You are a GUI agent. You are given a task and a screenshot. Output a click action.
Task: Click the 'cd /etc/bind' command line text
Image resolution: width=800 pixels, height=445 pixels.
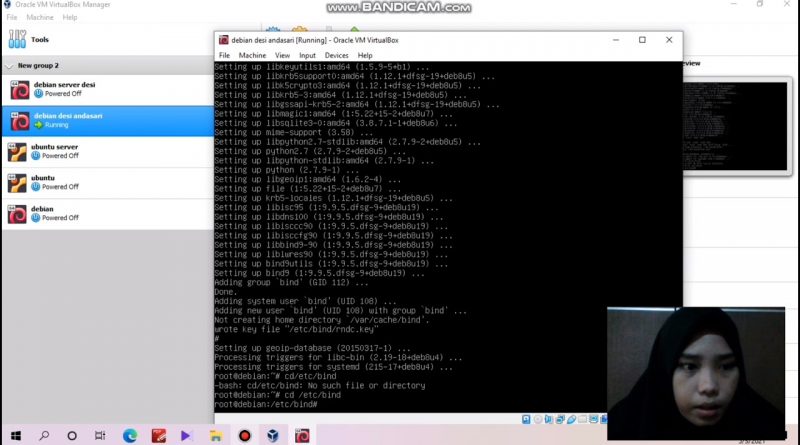[x=312, y=395]
